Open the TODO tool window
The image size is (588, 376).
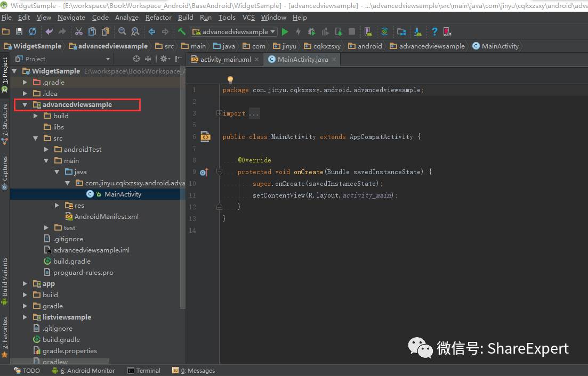click(x=27, y=370)
